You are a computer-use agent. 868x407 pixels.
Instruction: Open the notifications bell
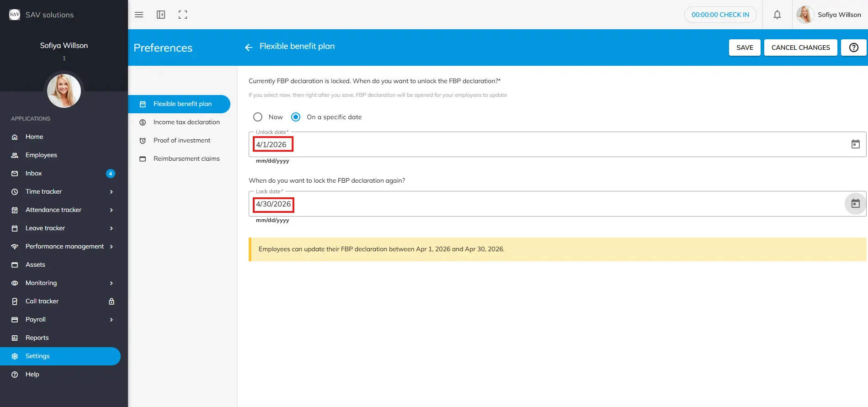[777, 15]
